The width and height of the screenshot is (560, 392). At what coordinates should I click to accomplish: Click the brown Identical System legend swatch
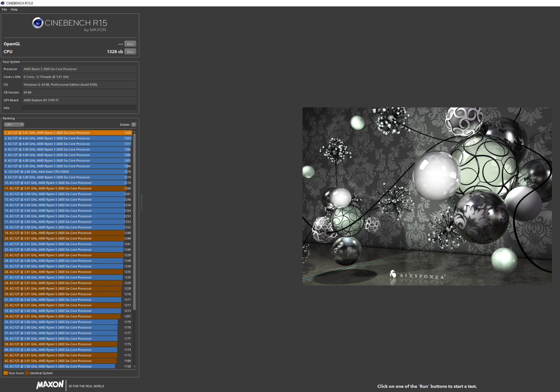(x=27, y=373)
